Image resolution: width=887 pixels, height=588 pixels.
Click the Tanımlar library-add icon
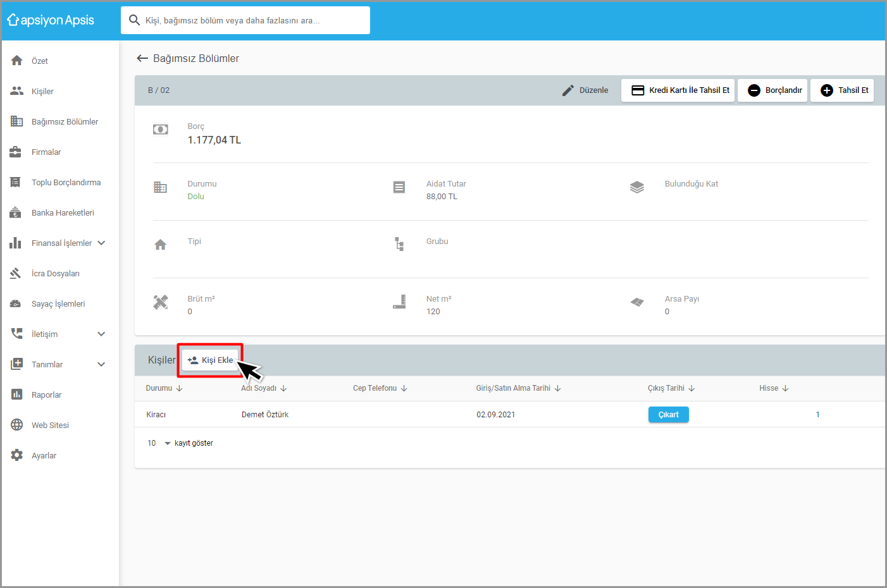point(16,364)
